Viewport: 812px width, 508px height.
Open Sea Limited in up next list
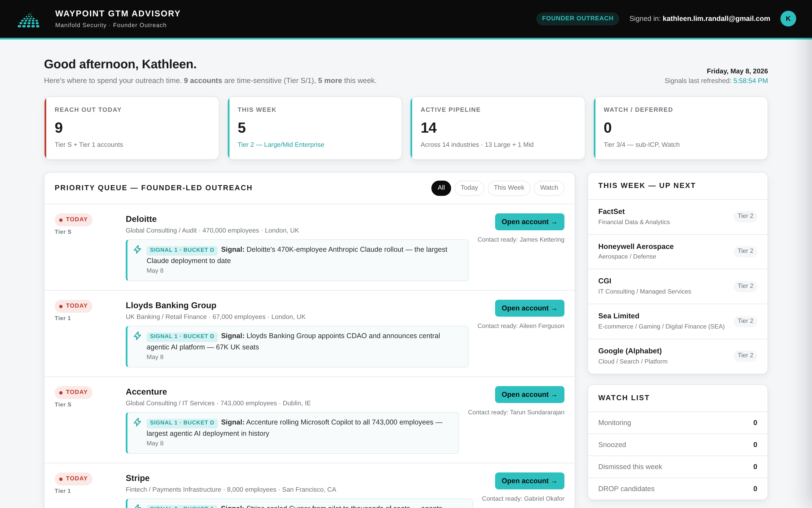(x=678, y=321)
